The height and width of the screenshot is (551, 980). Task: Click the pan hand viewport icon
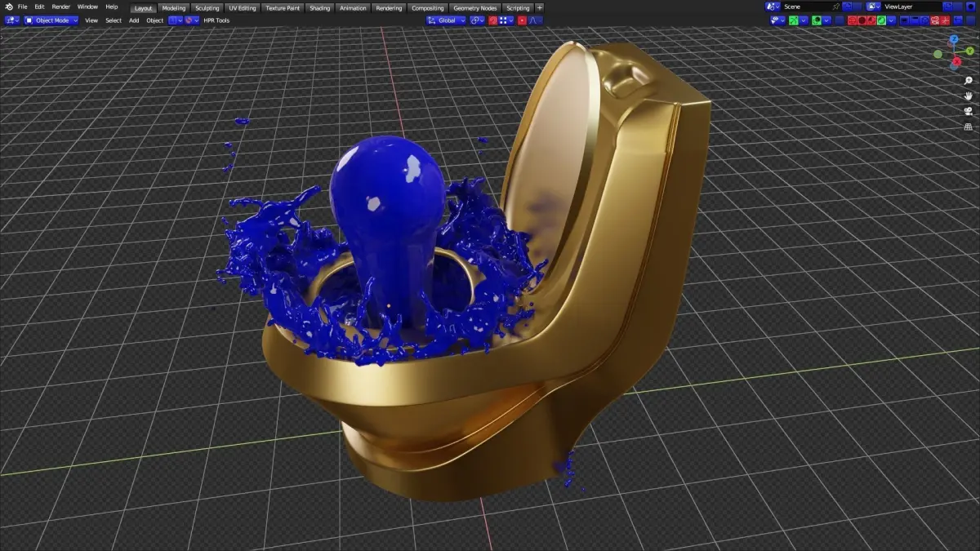pos(969,96)
